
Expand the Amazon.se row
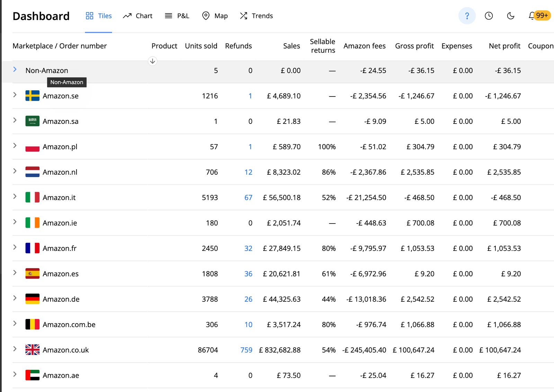tap(15, 95)
